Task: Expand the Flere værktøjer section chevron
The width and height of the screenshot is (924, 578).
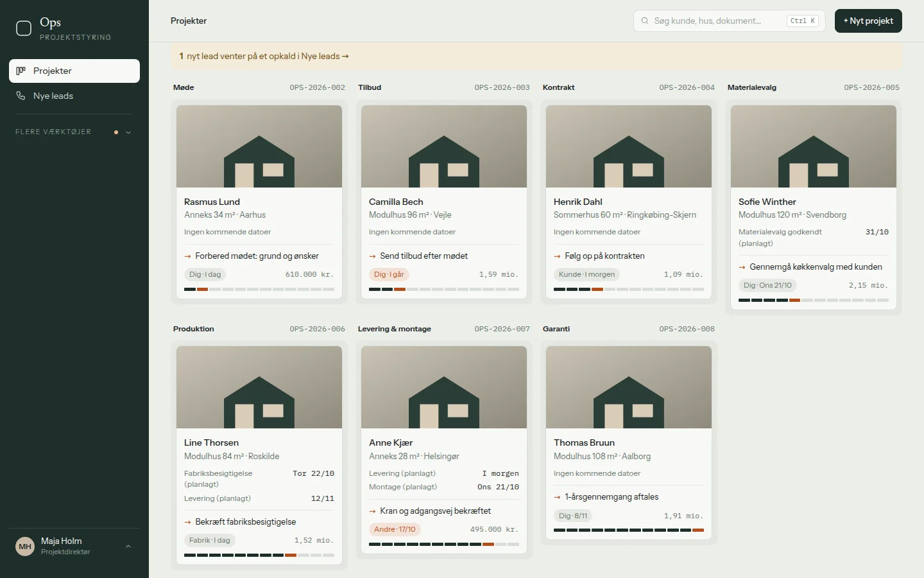Action: click(x=128, y=132)
